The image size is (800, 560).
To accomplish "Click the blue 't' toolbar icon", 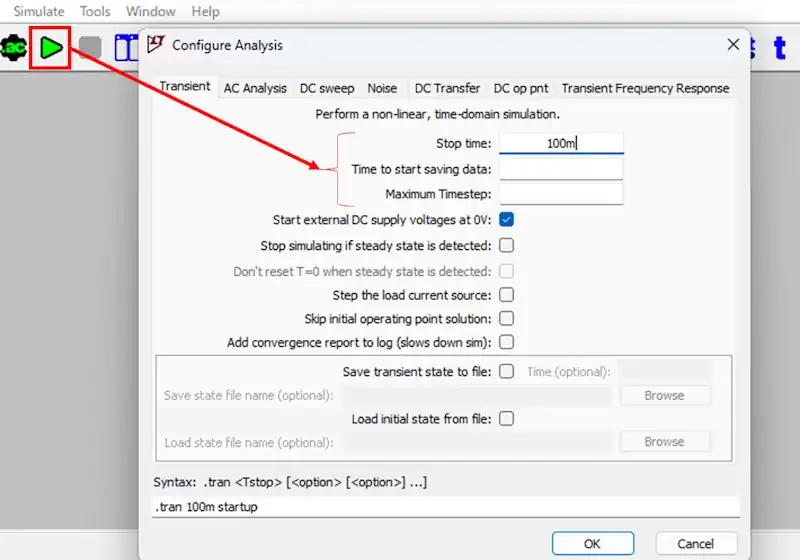I will [x=780, y=47].
